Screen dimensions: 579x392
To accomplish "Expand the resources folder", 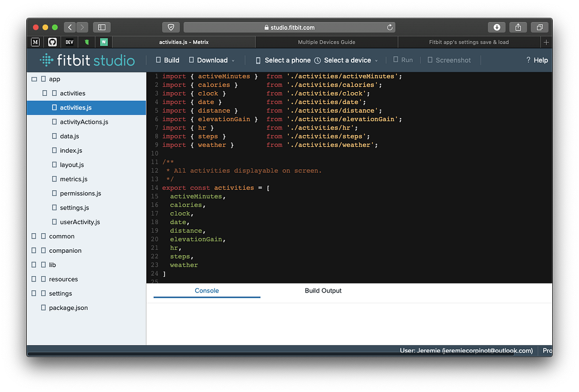I will coord(34,279).
